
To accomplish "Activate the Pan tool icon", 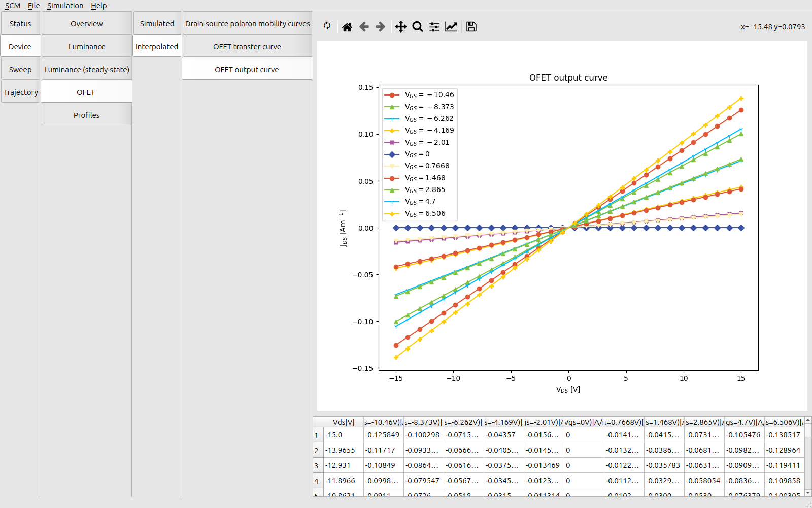I will pos(400,27).
